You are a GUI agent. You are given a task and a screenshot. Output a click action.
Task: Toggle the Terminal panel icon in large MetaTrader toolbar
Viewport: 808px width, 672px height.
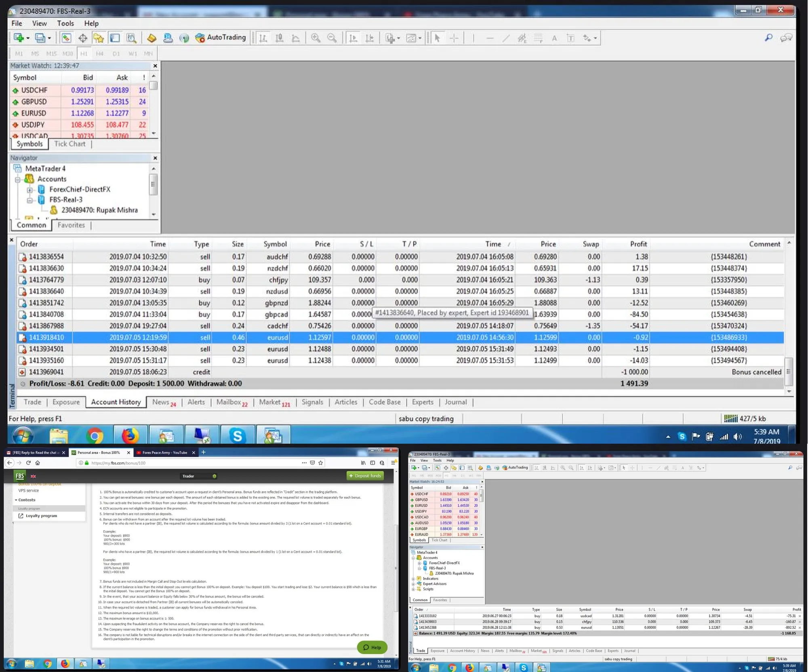point(115,38)
